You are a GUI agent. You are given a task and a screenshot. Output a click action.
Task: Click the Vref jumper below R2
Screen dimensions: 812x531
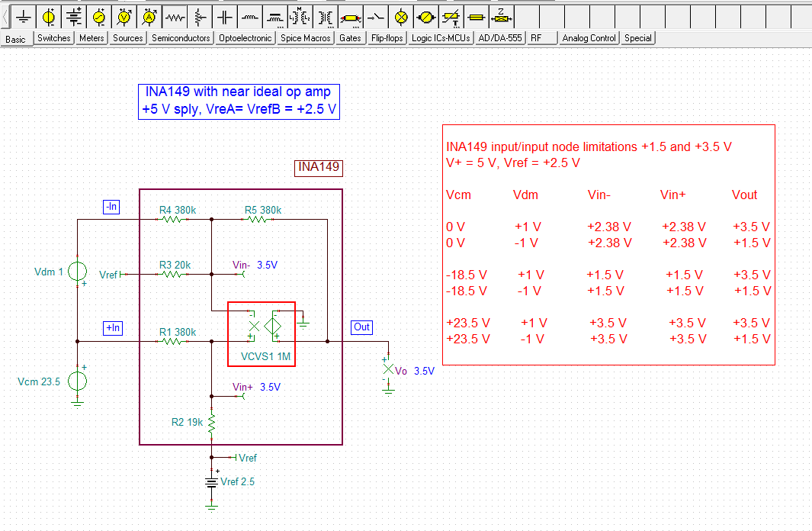pyautogui.click(x=242, y=458)
